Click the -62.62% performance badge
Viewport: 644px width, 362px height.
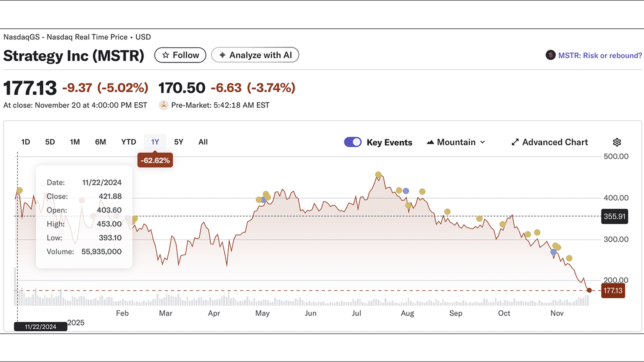(155, 160)
